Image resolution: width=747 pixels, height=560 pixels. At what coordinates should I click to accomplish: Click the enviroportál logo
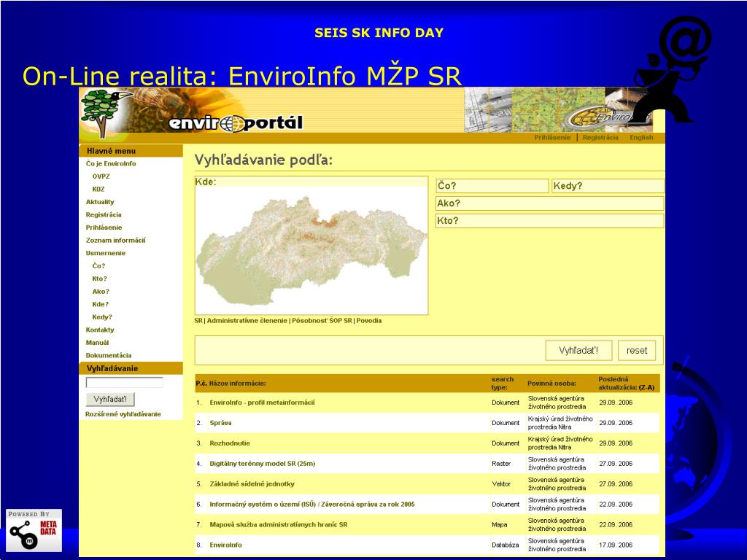[x=236, y=123]
